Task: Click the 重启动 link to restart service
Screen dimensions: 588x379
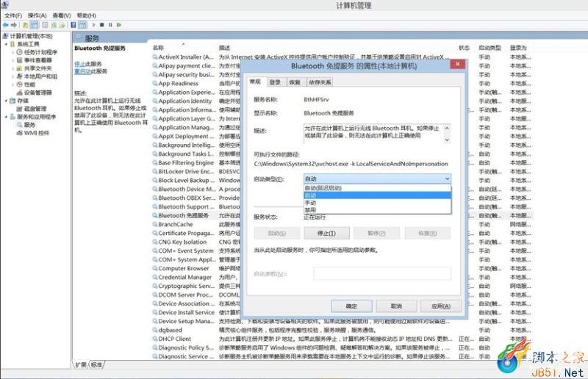Action: pos(82,71)
